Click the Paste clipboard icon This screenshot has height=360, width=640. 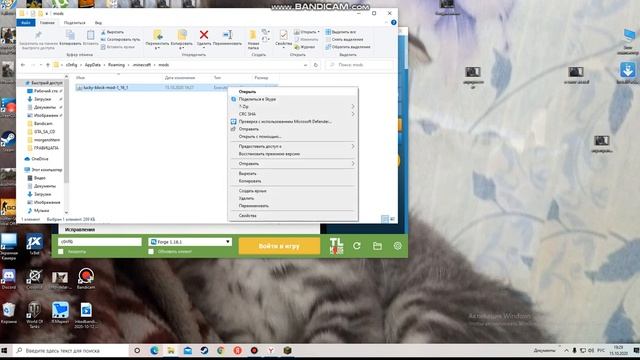click(x=91, y=35)
